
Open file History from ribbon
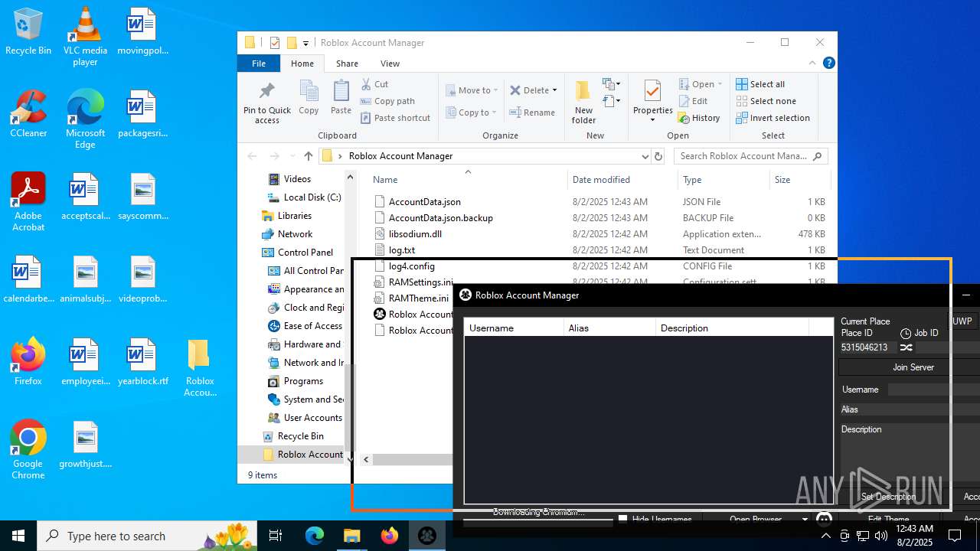[x=699, y=118]
